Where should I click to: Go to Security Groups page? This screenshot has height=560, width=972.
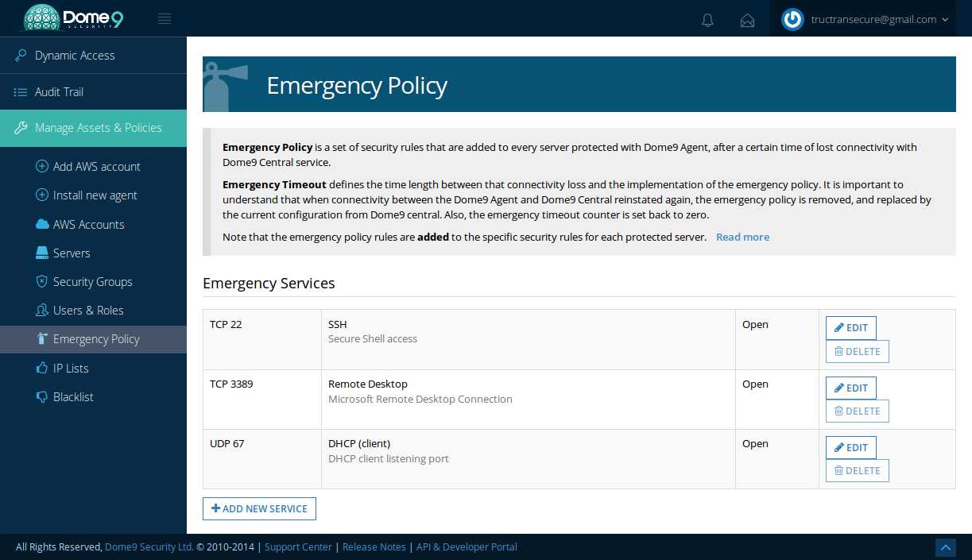pos(92,282)
